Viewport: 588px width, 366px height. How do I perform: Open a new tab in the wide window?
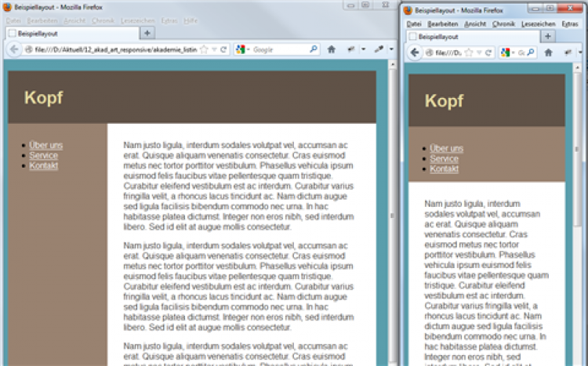point(147,33)
